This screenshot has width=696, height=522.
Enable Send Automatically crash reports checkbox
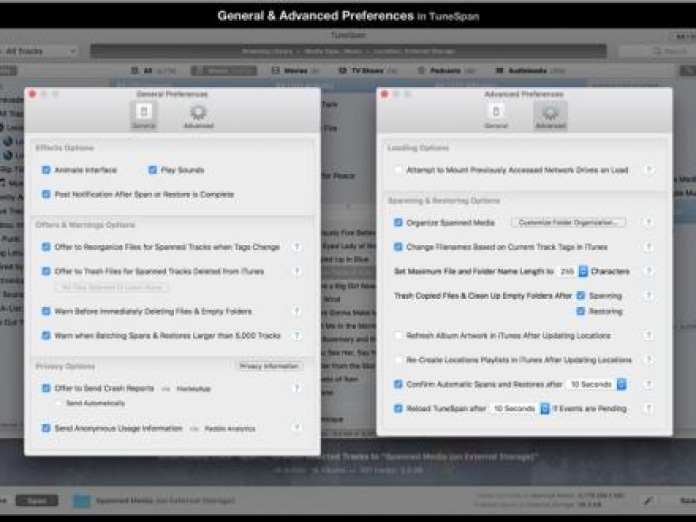click(59, 403)
